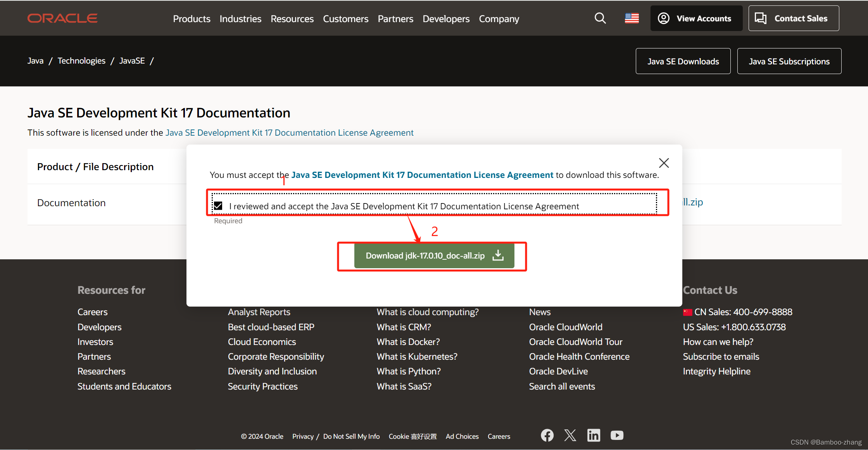Open Careers link in bottom footer bar
868x450 pixels.
(499, 436)
